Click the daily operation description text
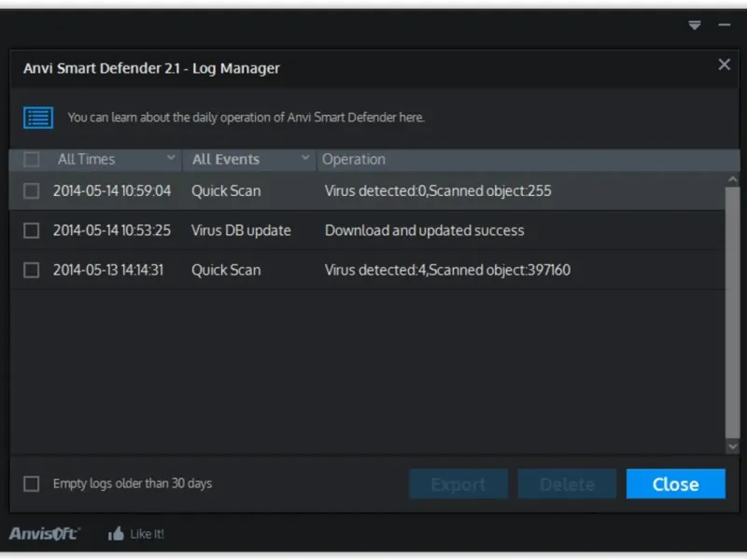The image size is (747, 560). [x=246, y=118]
